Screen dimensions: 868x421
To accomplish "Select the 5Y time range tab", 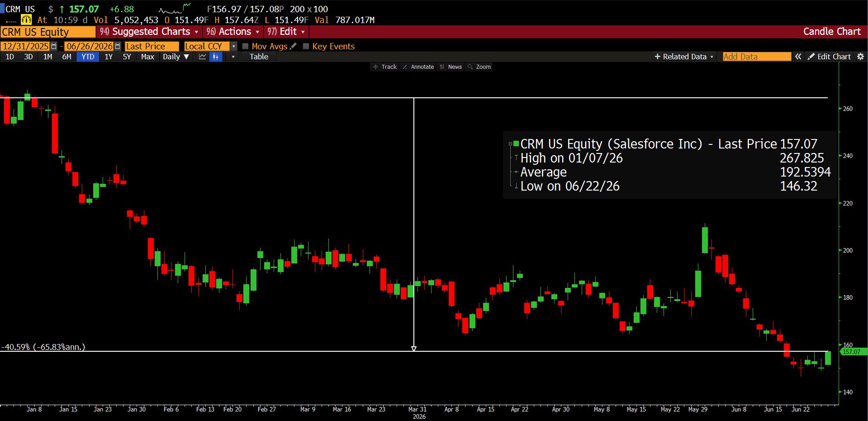I will (127, 57).
